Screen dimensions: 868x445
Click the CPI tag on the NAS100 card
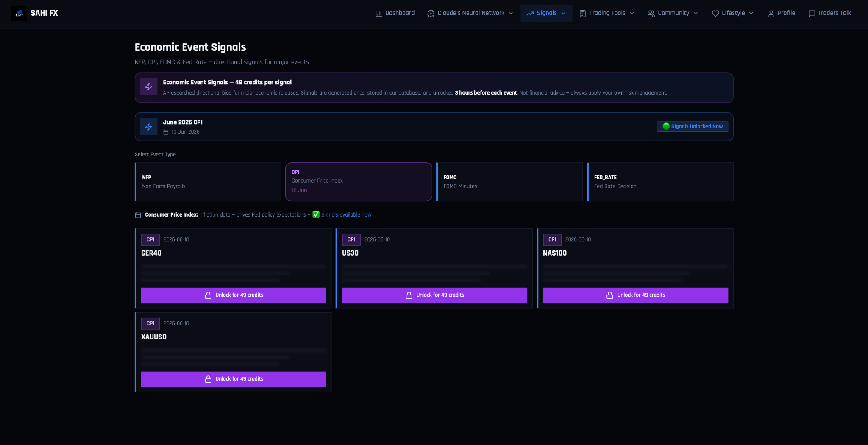pos(552,239)
